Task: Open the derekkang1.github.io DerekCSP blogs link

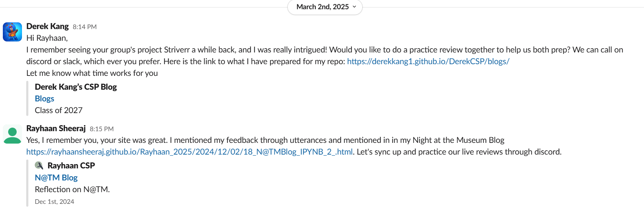Action: pyautogui.click(x=428, y=61)
